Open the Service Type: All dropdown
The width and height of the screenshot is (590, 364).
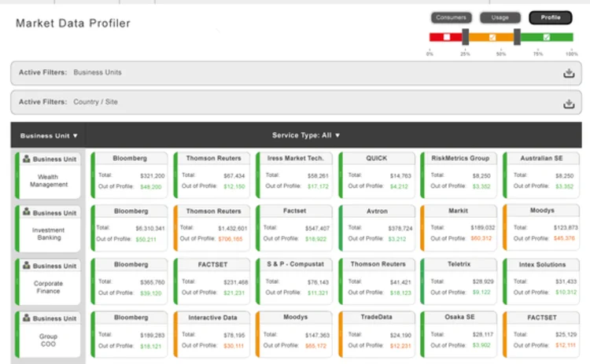pyautogui.click(x=306, y=135)
